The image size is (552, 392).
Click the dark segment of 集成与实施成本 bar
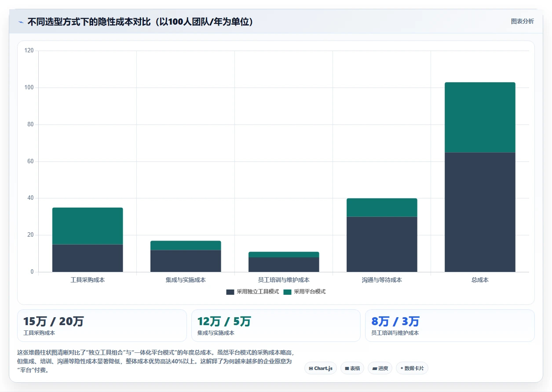[186, 261]
